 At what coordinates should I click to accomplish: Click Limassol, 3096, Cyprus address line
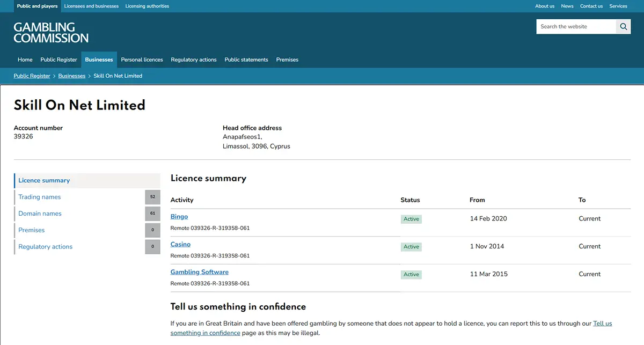(x=257, y=146)
